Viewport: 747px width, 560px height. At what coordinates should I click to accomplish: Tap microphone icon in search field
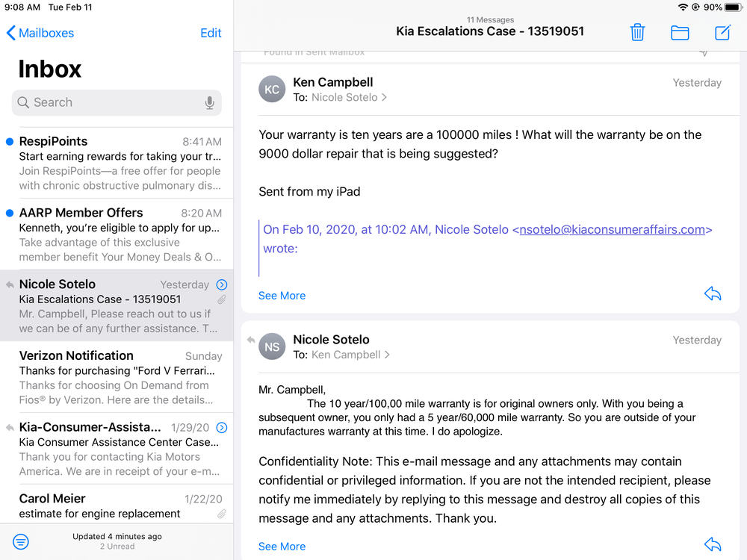(210, 103)
